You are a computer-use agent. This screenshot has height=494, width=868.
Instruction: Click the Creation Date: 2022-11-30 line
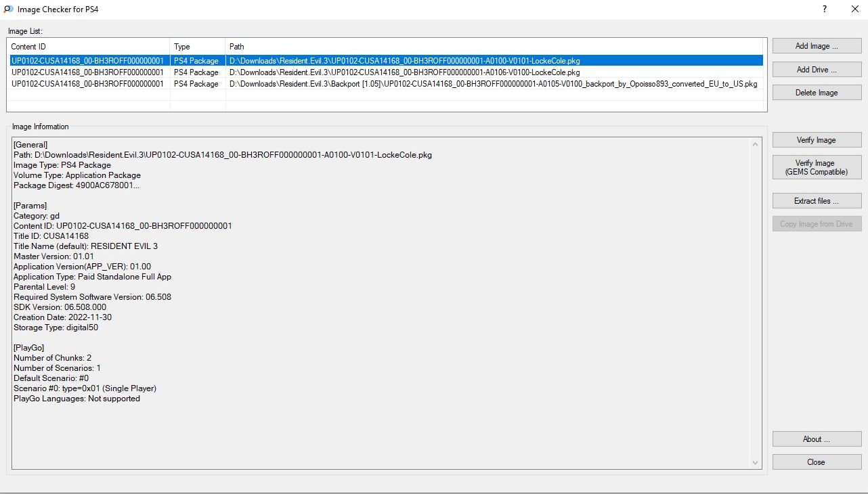click(x=62, y=317)
